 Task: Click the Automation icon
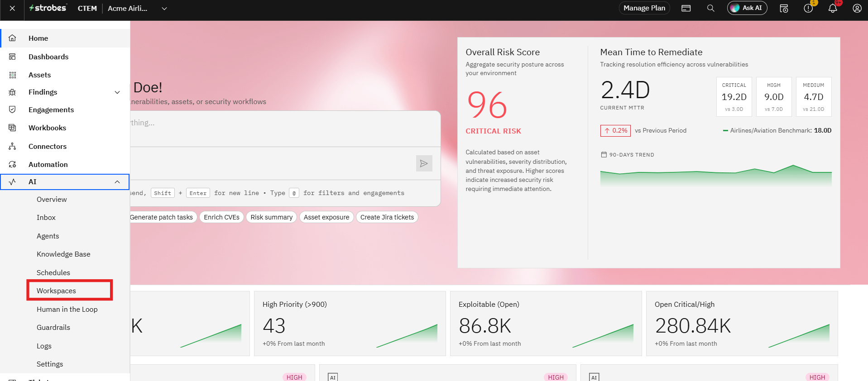point(12,164)
